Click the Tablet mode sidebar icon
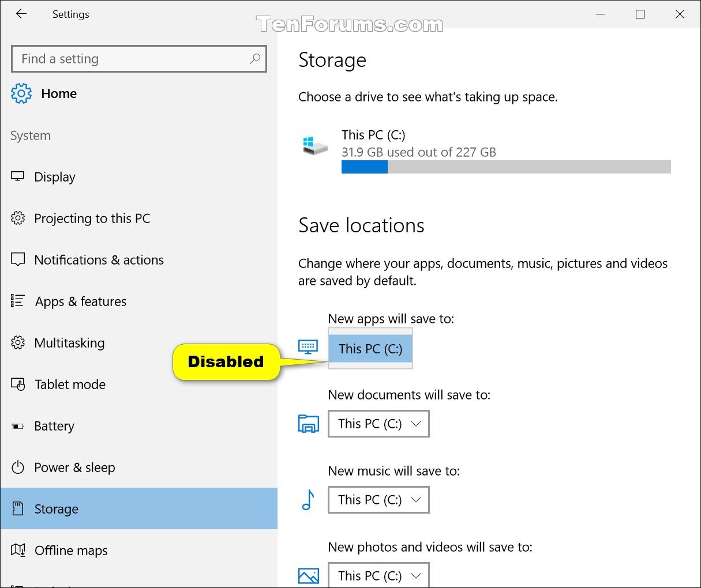 [18, 384]
